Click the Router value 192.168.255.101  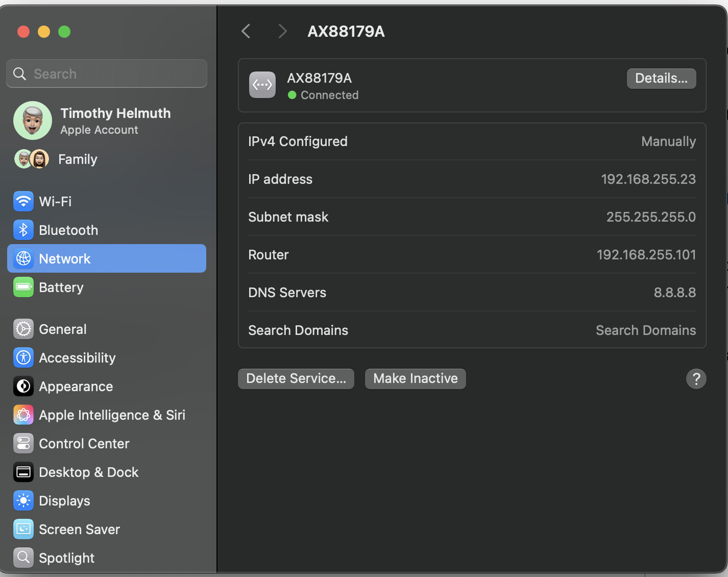tap(646, 255)
